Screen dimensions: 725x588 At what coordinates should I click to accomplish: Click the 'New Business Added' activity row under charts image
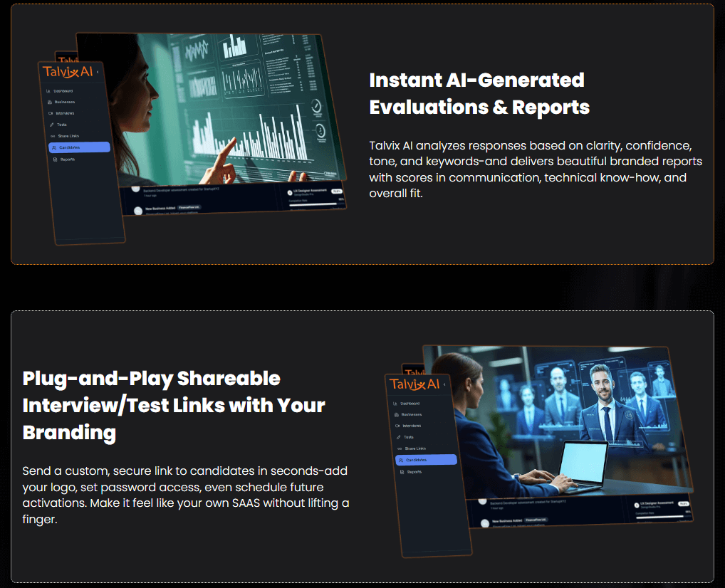167,210
